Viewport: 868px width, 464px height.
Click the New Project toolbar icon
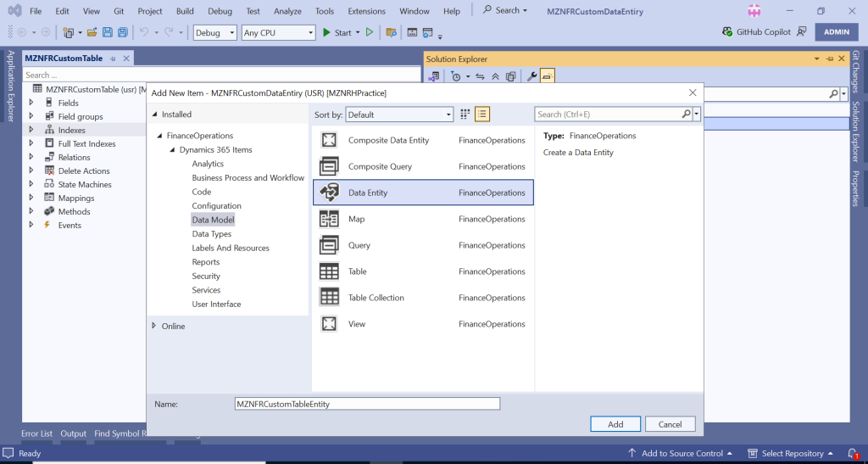[69, 33]
